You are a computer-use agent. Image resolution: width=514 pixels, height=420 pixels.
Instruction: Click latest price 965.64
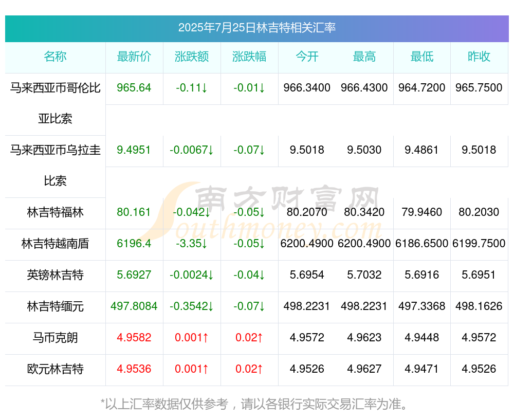(x=134, y=88)
